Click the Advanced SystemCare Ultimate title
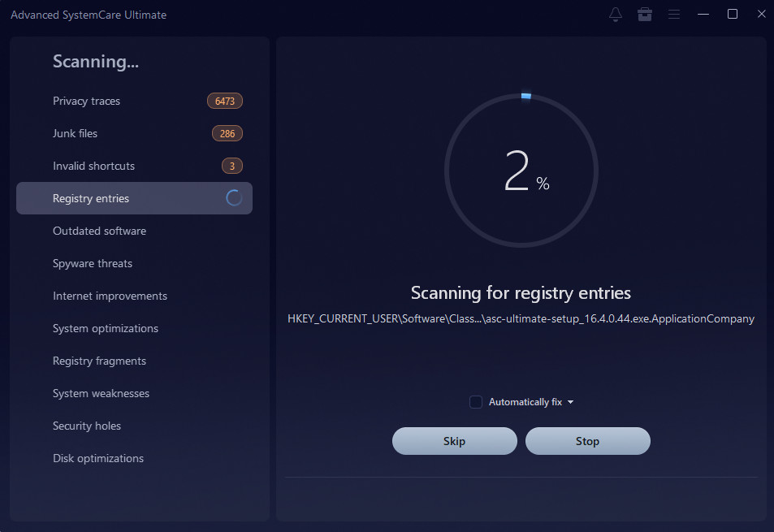This screenshot has width=774, height=532. click(x=89, y=15)
